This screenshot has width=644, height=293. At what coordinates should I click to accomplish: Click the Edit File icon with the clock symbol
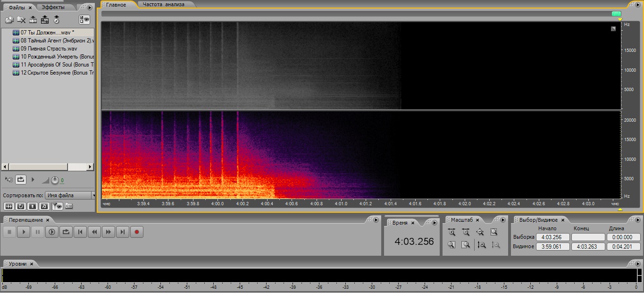tap(57, 20)
